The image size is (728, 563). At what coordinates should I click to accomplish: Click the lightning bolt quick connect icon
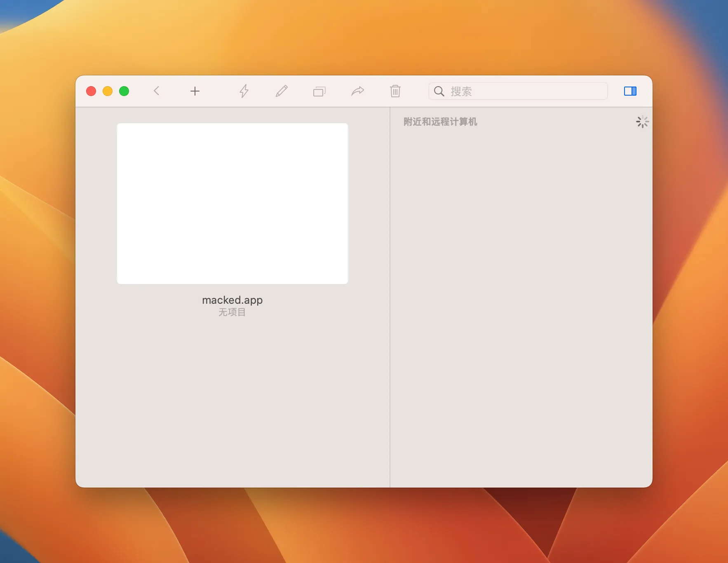point(244,91)
